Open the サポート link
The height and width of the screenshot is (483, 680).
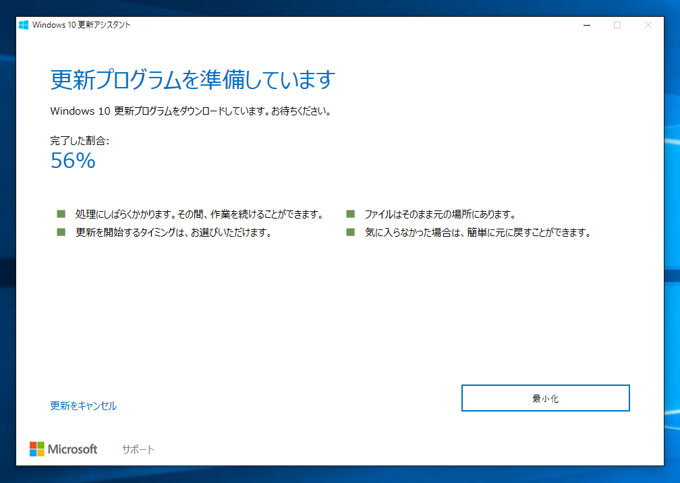[x=138, y=450]
